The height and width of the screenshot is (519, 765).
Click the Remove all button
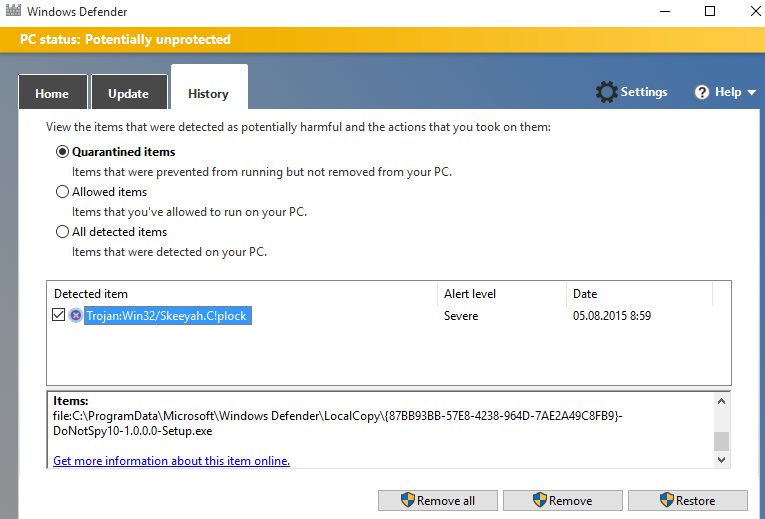click(x=438, y=500)
